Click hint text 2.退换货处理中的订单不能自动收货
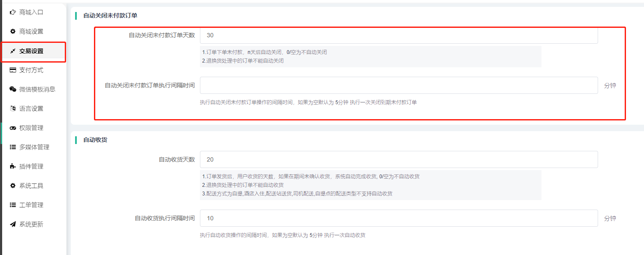644x255 pixels. [243, 185]
